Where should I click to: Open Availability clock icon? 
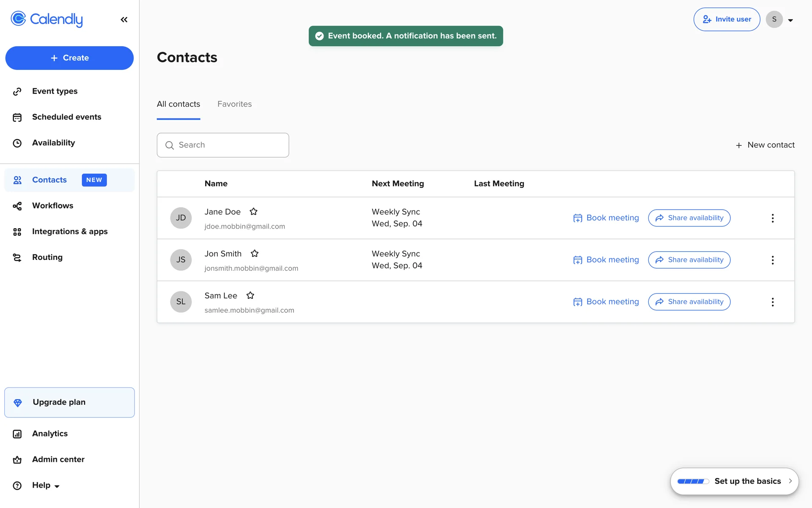(x=17, y=143)
